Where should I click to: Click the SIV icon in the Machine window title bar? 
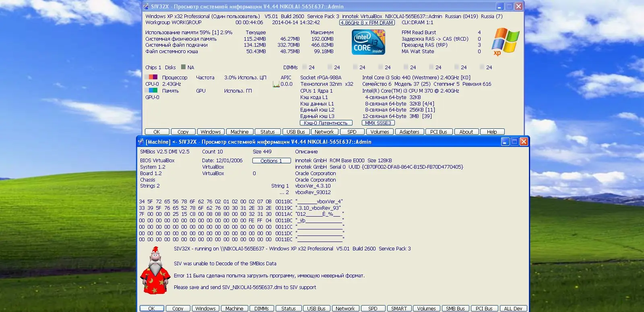(x=140, y=142)
